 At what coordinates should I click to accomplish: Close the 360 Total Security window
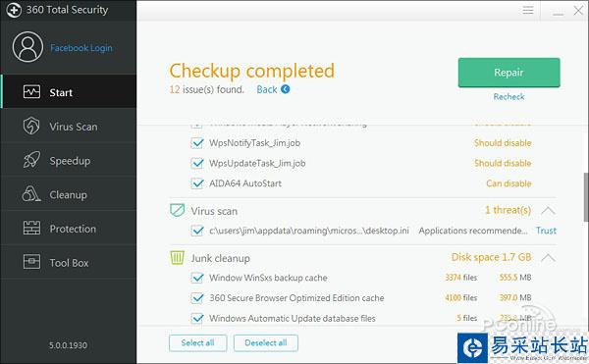pos(578,10)
